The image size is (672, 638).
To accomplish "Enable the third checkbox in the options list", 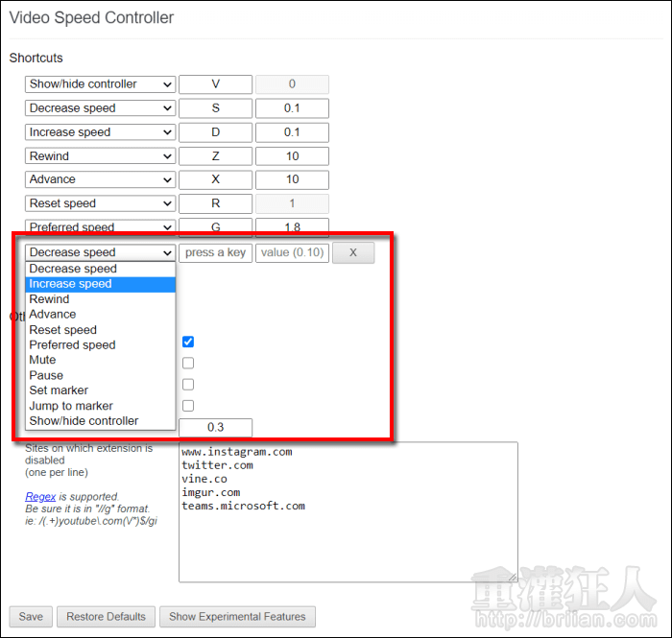I will [188, 384].
